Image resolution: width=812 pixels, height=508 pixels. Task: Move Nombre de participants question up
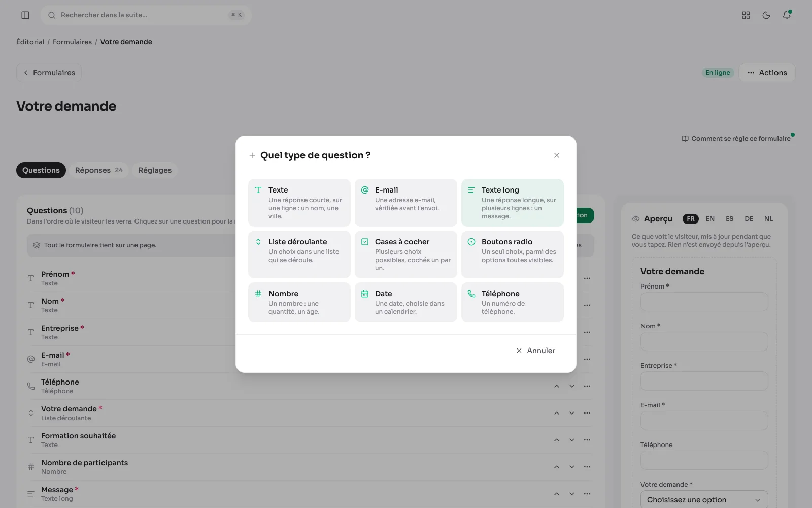pos(557,467)
